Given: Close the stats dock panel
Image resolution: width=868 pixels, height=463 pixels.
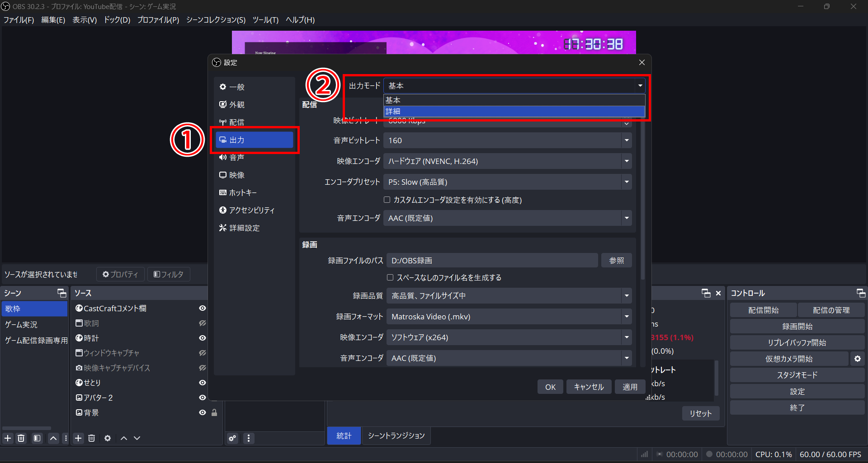Looking at the screenshot, I should (x=718, y=293).
